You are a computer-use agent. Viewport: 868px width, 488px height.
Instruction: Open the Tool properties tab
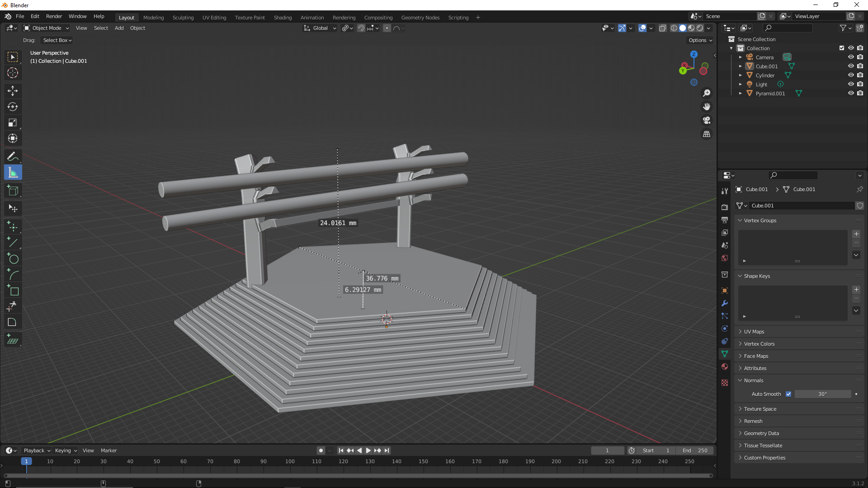pyautogui.click(x=725, y=191)
